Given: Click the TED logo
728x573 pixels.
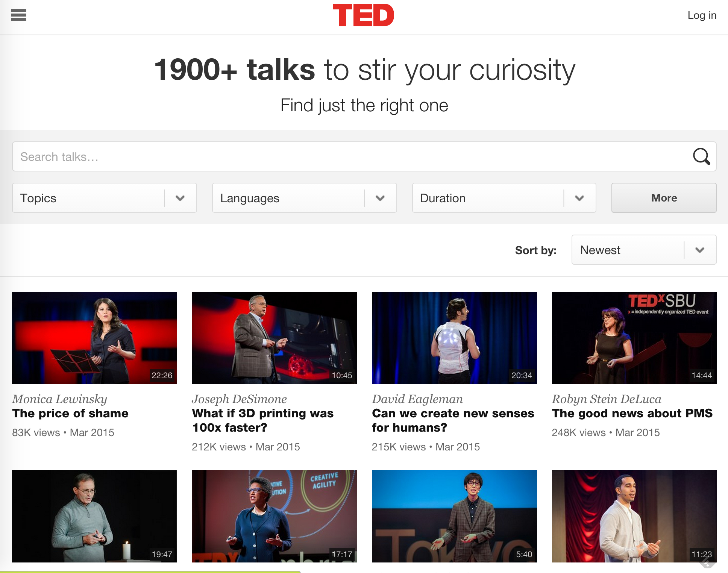Looking at the screenshot, I should point(364,15).
